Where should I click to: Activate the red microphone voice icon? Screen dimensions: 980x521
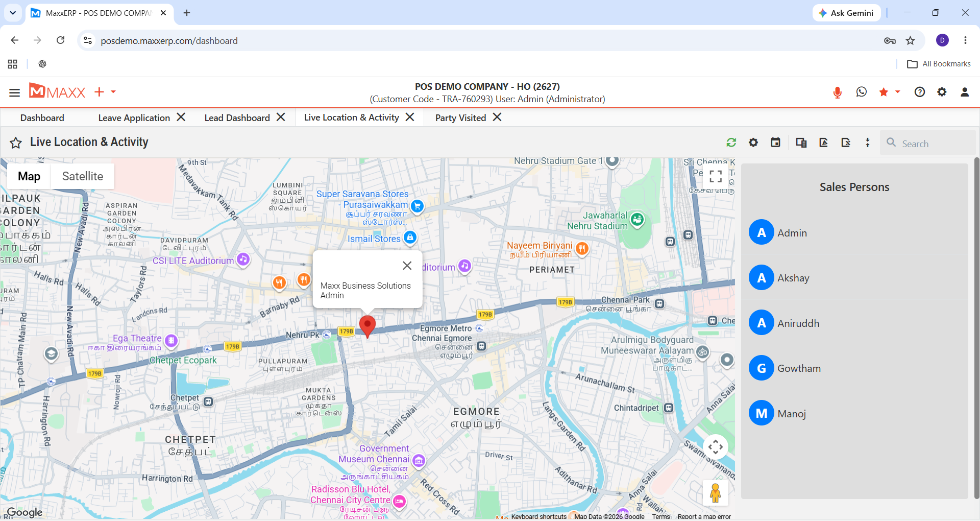point(837,92)
